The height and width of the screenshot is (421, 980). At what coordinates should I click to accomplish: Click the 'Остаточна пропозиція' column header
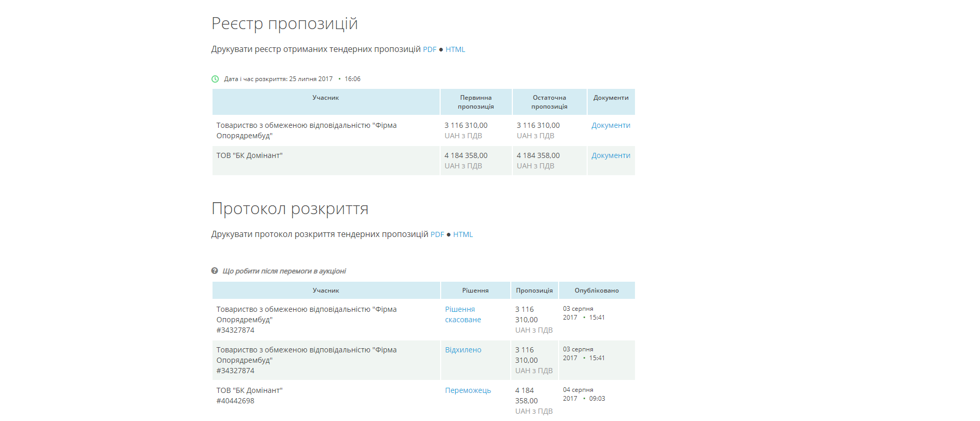[x=549, y=102]
